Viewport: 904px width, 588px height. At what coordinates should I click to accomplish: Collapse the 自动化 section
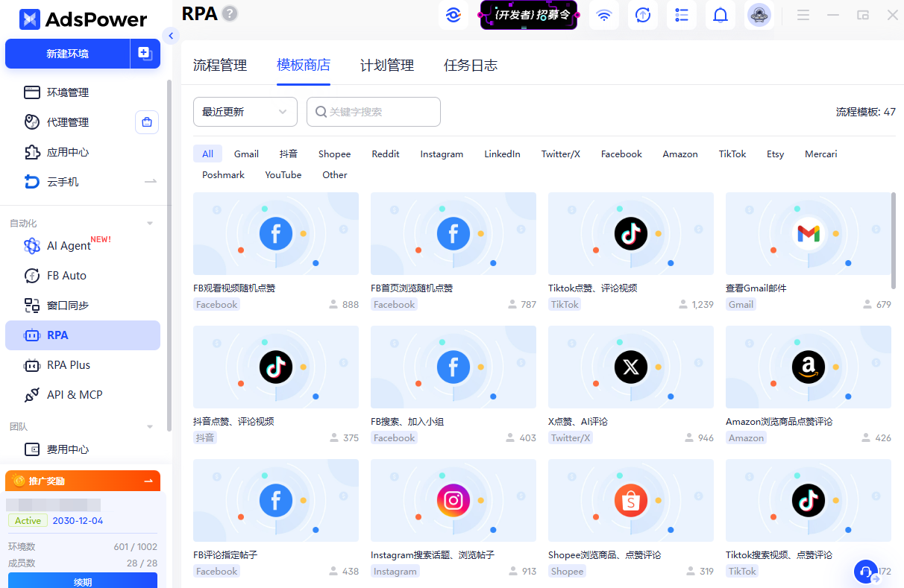(150, 224)
